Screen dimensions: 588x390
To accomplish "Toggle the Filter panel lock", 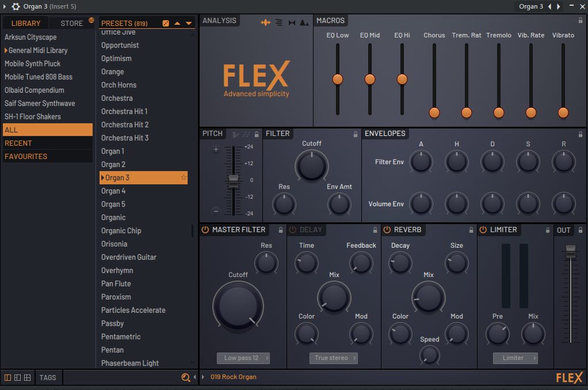I will point(356,134).
